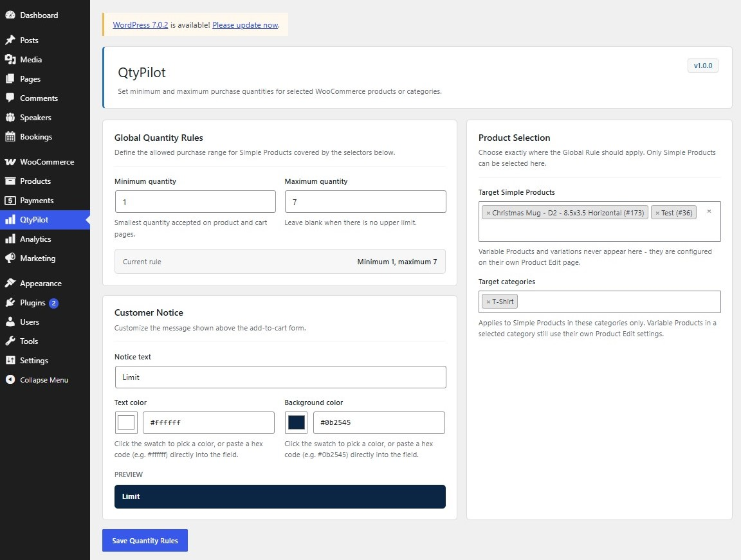Remove the Christmas Mug product tag

coord(488,213)
